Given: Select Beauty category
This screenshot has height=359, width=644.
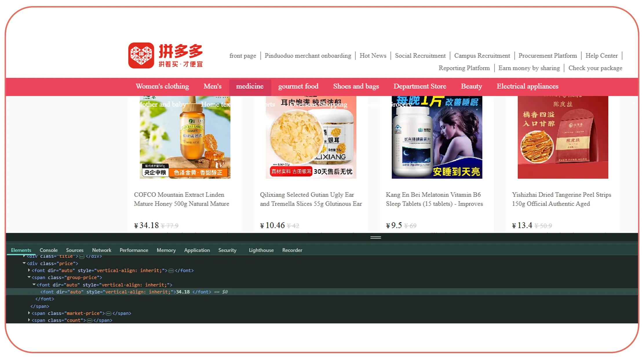Looking at the screenshot, I should [471, 86].
